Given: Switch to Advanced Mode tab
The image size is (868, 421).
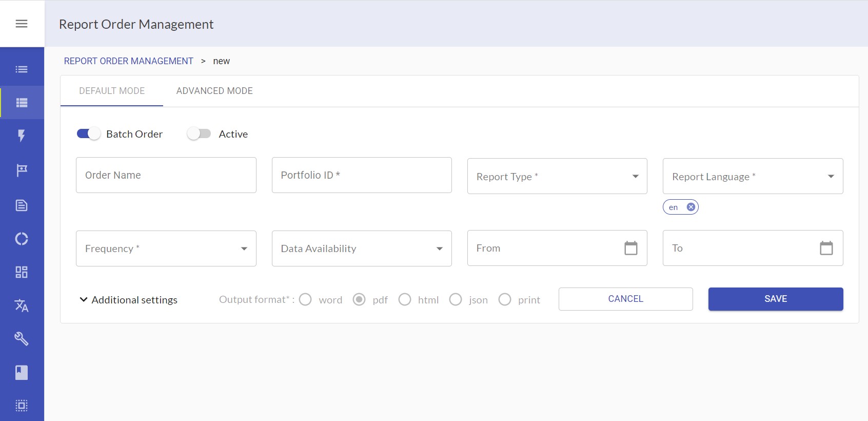Looking at the screenshot, I should tap(214, 91).
